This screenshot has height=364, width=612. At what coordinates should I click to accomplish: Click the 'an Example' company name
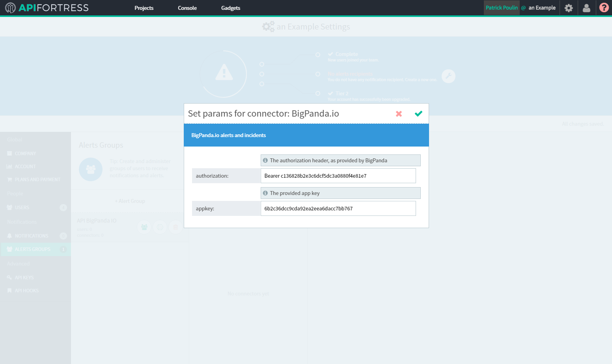(542, 8)
